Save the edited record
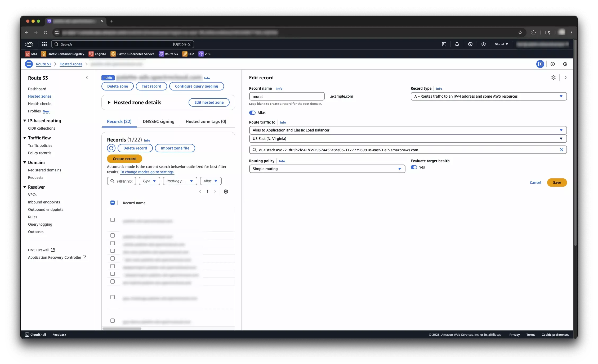Screen dimensions: 598x364 pos(557,183)
